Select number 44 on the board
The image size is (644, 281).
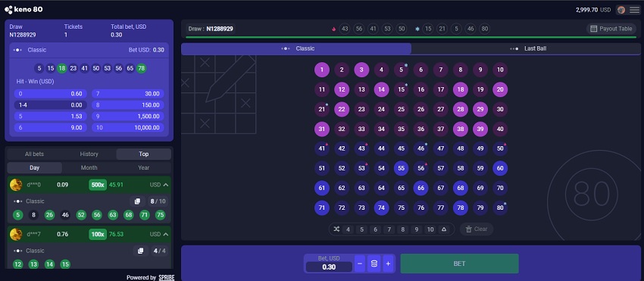pyautogui.click(x=382, y=148)
